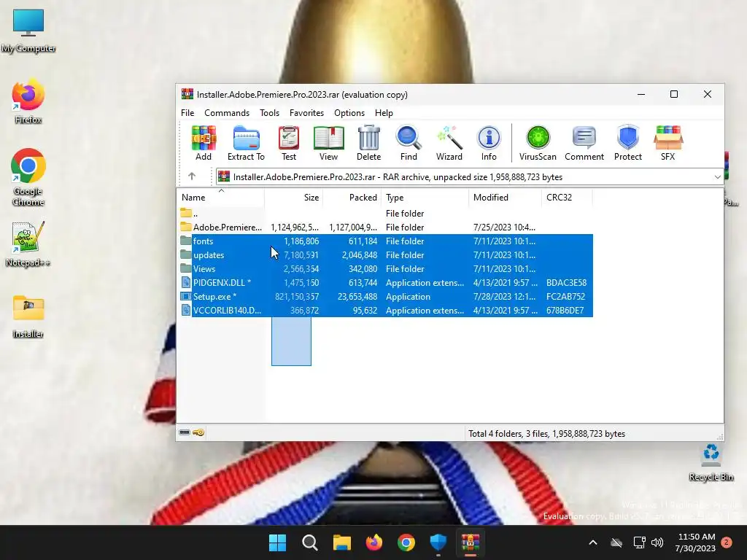Open Chrome from the taskbar
The width and height of the screenshot is (747, 560).
(x=406, y=542)
